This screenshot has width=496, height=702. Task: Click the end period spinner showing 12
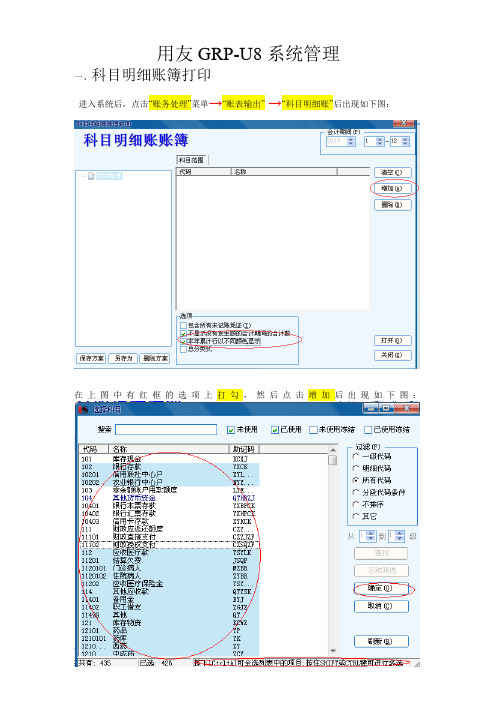[x=399, y=141]
